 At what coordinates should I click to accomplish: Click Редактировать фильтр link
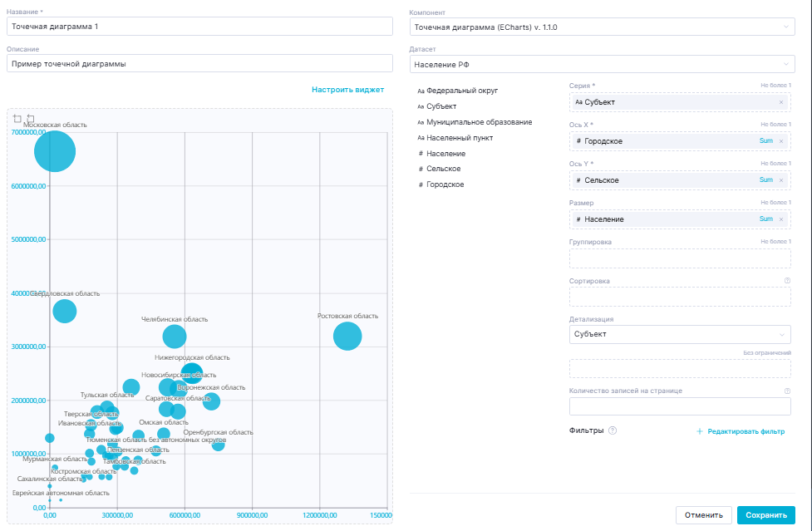(740, 431)
